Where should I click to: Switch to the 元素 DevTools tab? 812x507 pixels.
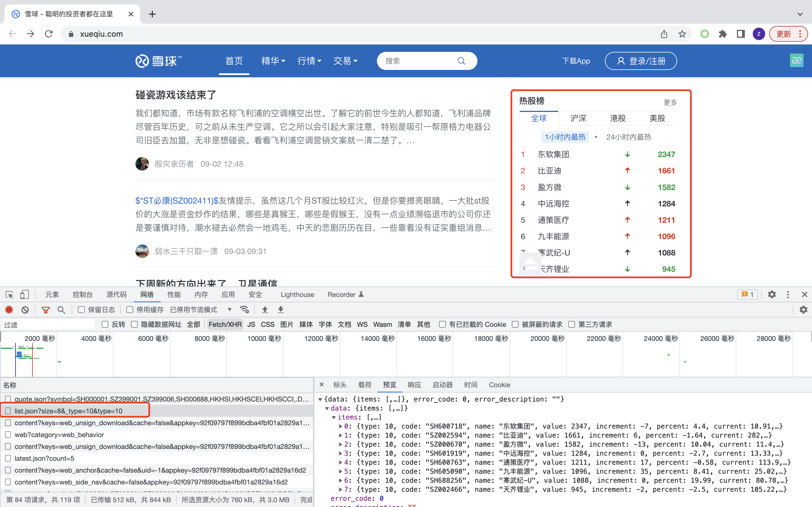coord(52,294)
